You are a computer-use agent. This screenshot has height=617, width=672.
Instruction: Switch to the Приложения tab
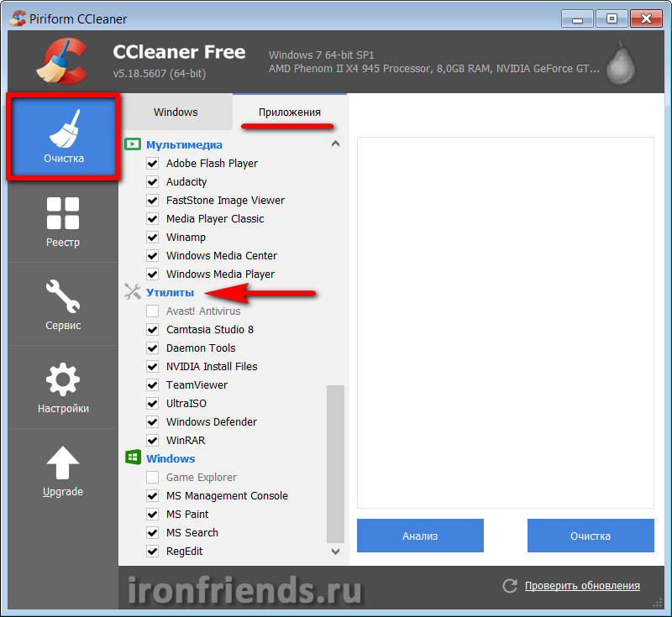tap(290, 112)
